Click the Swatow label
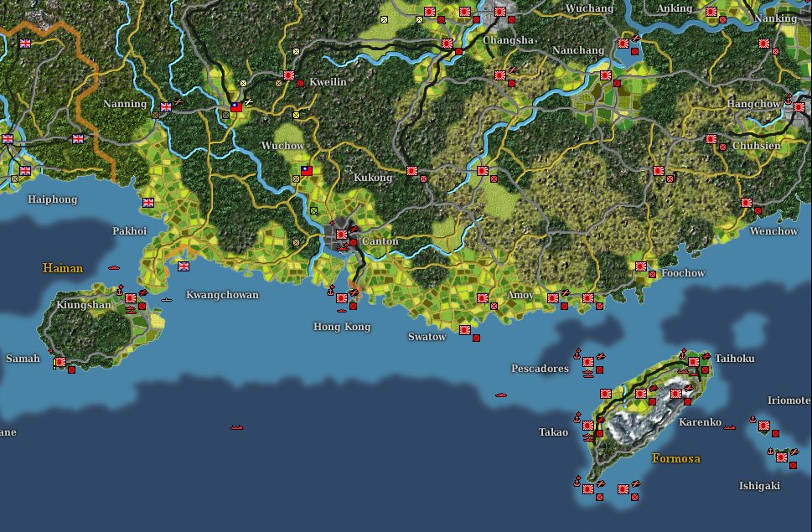This screenshot has width=812, height=532. click(427, 337)
